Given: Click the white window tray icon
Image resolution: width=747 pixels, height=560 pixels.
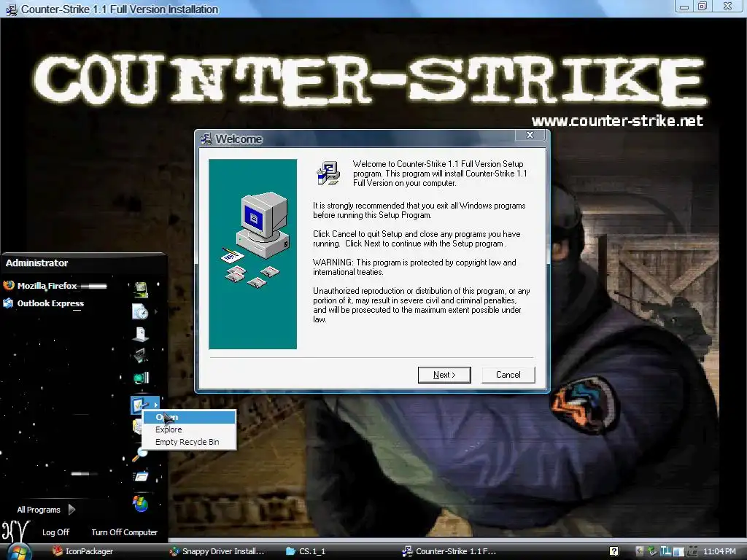Looking at the screenshot, I should tap(678, 551).
